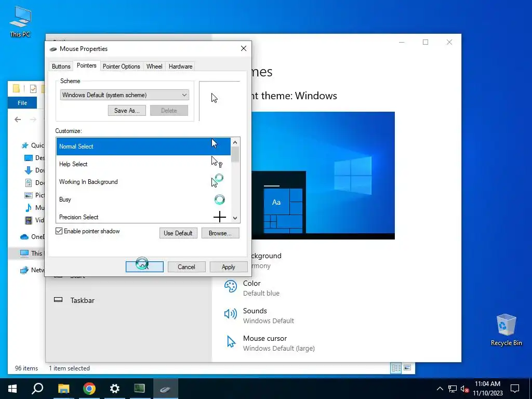This screenshot has width=532, height=399.
Task: Open the Recycle Bin desktop icon
Action: tap(506, 330)
